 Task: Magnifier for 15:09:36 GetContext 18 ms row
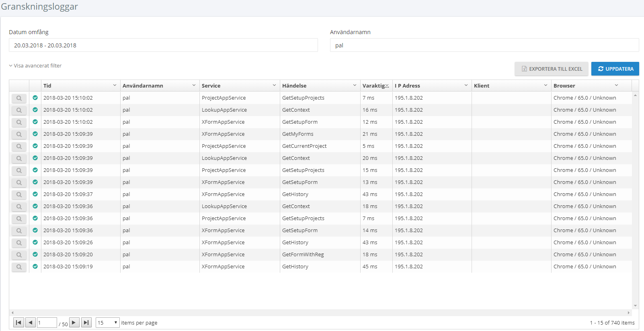coord(19,206)
